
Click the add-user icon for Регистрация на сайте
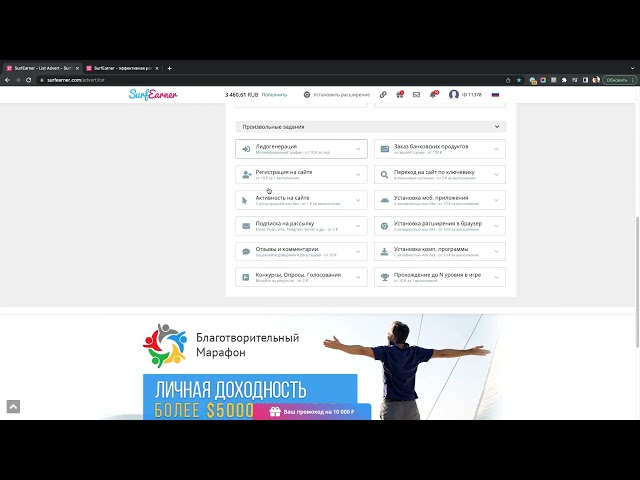pos(246,175)
